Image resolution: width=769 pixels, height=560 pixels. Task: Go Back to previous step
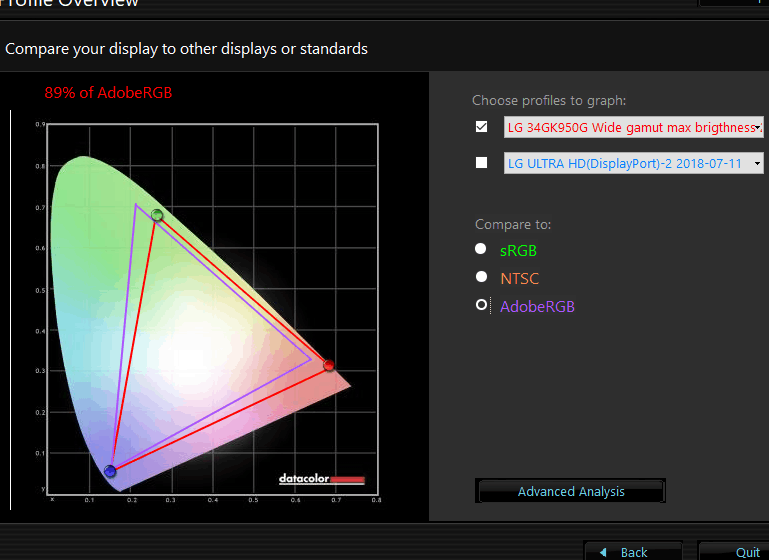coord(633,552)
